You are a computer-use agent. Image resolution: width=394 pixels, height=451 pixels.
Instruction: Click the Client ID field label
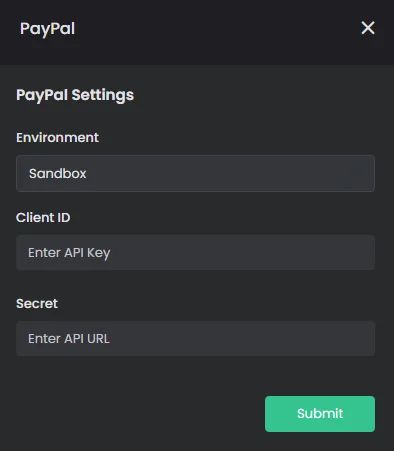(43, 218)
